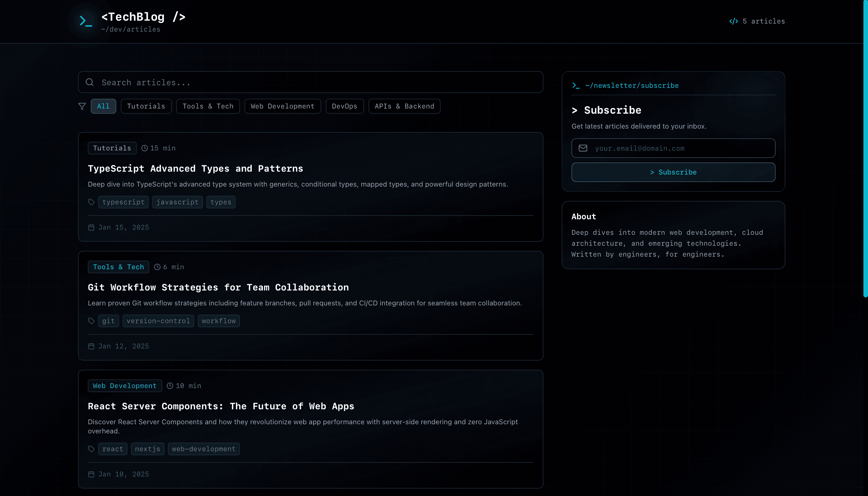Click the magnifier icon in search bar
This screenshot has height=496, width=868.
tap(90, 82)
